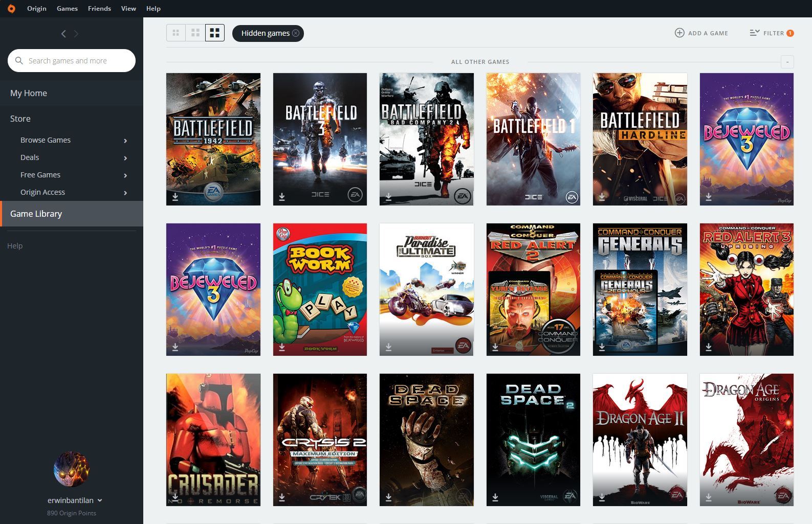The height and width of the screenshot is (524, 812).
Task: Expand the Origin Access submenu
Action: (x=125, y=193)
